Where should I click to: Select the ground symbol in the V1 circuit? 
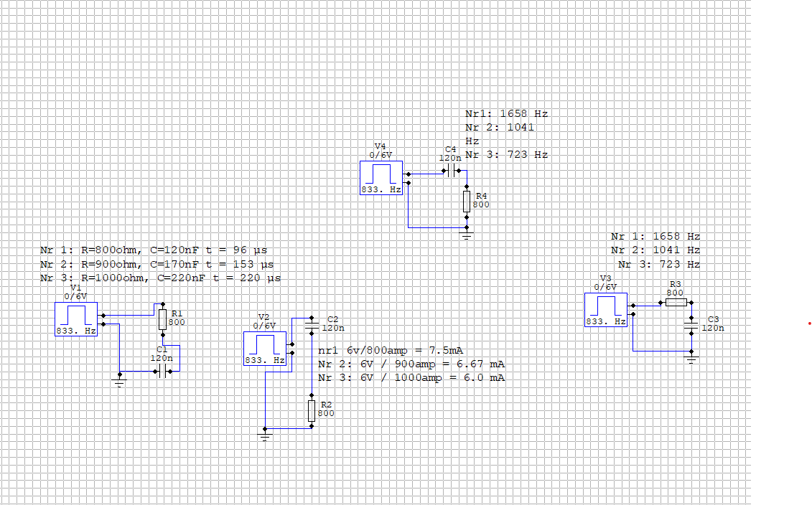click(120, 382)
